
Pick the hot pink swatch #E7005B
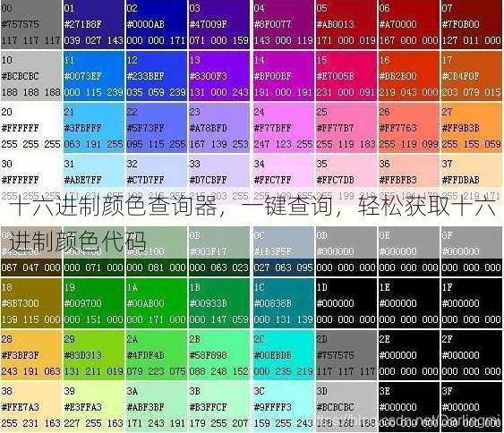(x=346, y=76)
